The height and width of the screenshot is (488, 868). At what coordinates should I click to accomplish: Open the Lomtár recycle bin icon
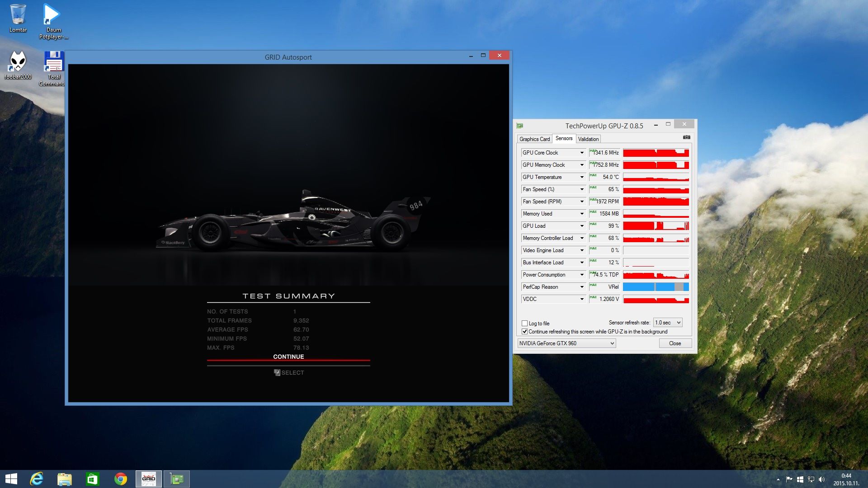pyautogui.click(x=18, y=18)
